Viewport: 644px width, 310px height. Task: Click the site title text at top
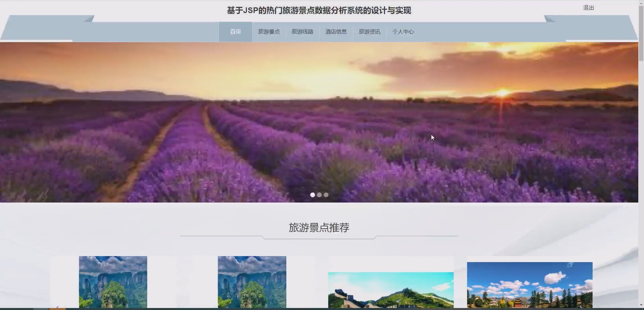[x=319, y=11]
